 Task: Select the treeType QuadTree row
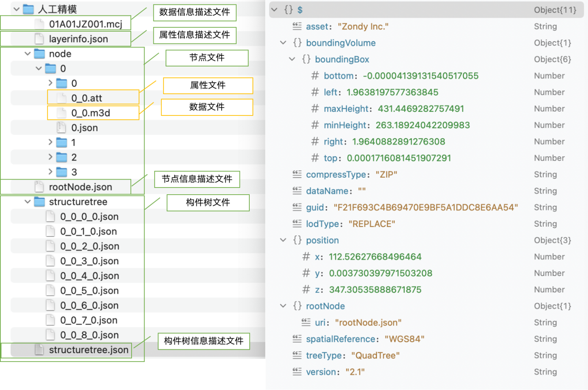point(352,355)
